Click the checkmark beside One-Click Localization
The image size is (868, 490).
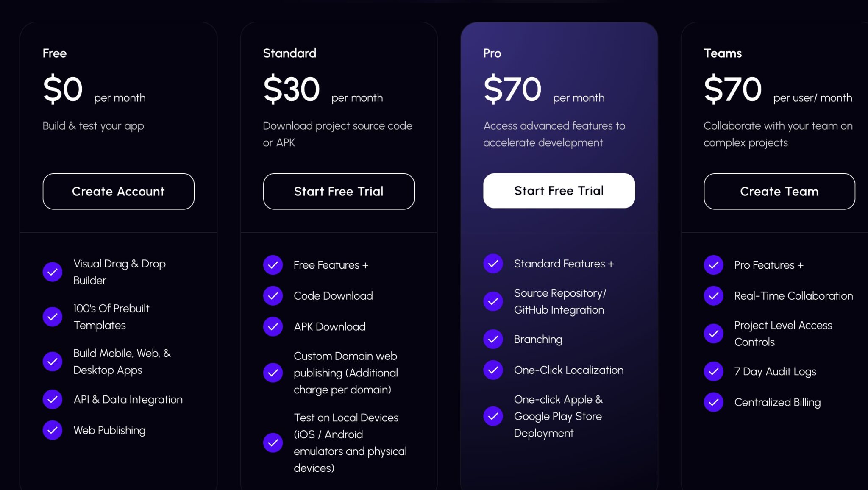[x=493, y=370]
